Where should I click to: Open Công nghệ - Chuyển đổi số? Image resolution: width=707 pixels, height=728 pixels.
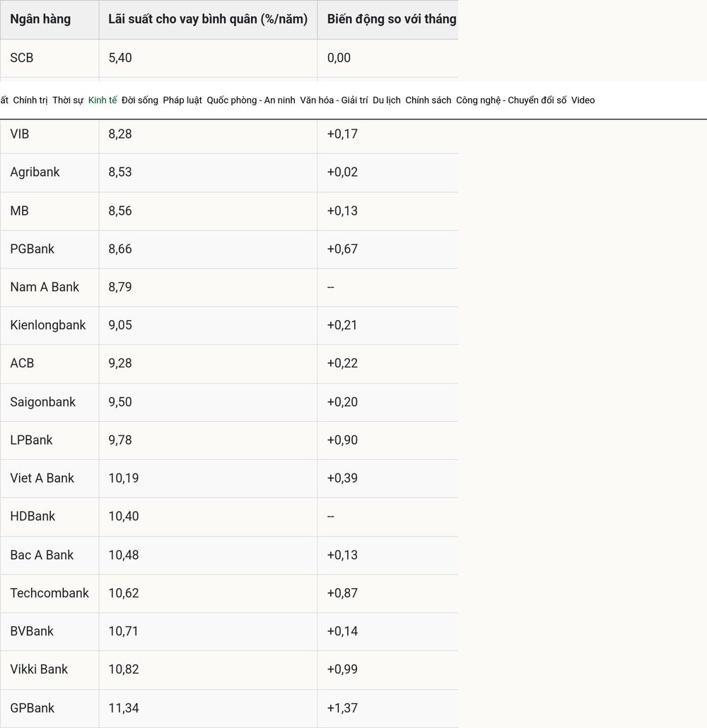coord(511,100)
